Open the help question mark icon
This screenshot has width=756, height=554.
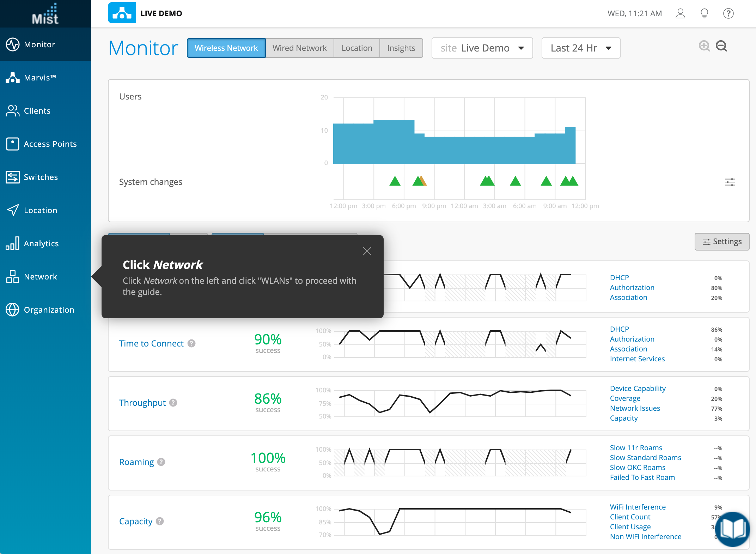coord(728,13)
